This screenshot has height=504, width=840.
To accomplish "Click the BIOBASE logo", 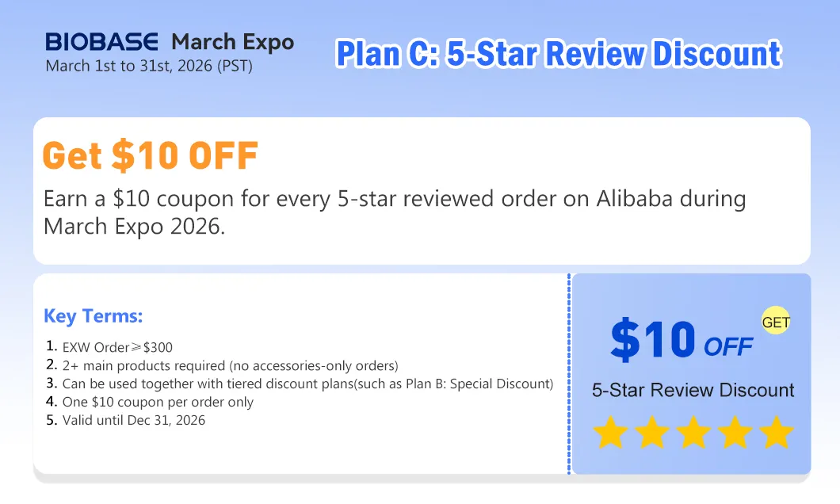I will (x=103, y=42).
